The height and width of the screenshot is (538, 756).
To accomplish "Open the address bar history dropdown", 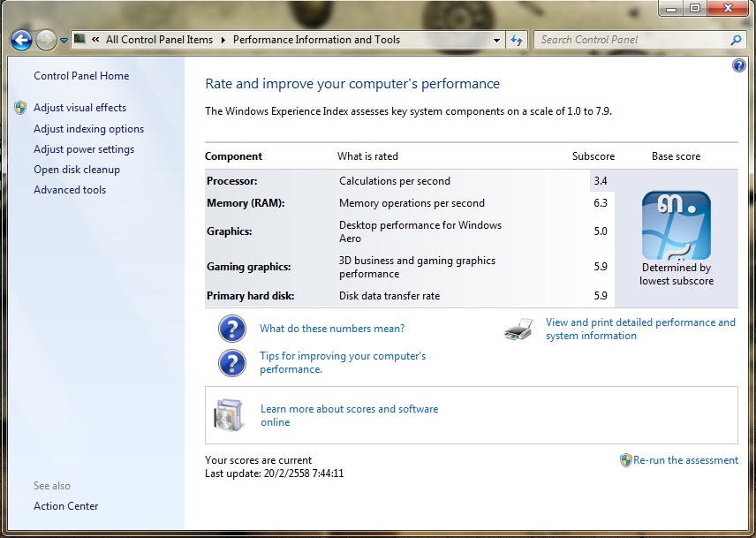I will 496,41.
